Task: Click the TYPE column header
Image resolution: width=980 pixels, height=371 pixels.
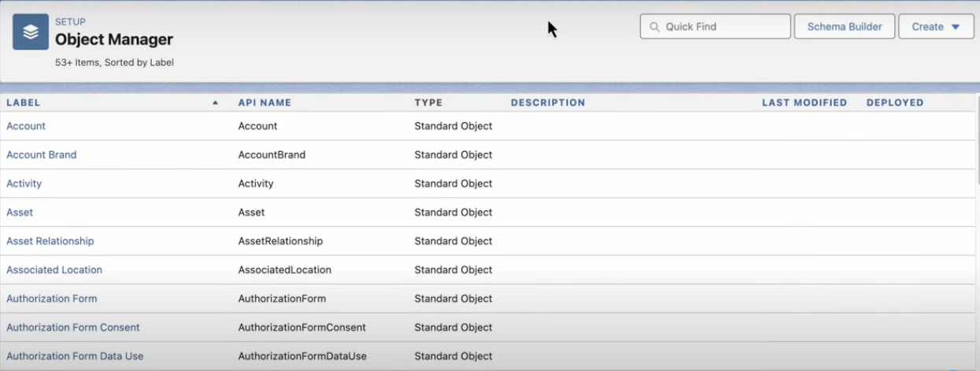Action: coord(428,102)
